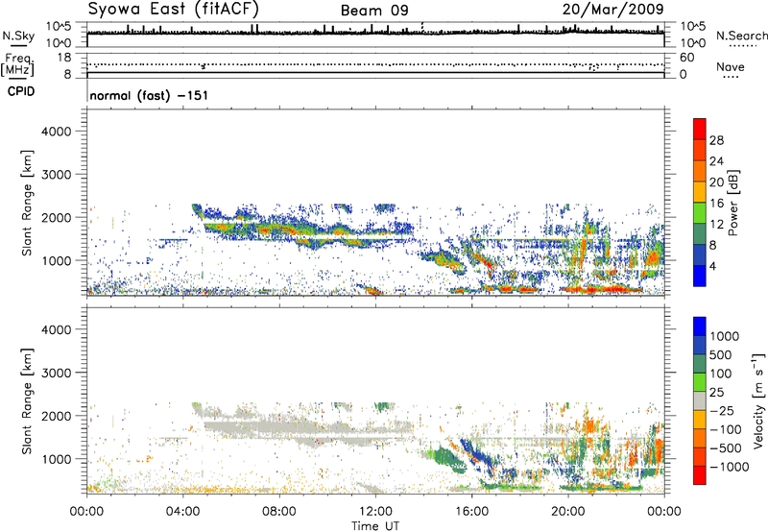The image size is (768, 532).
Task: Click the 'Power [dB]' colorbar label
Action: click(732, 203)
